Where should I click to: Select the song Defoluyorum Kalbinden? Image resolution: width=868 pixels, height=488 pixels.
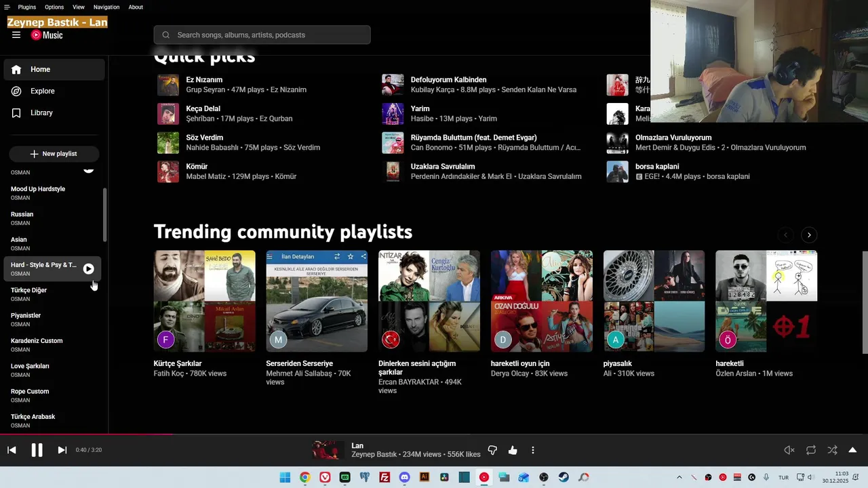pos(448,80)
